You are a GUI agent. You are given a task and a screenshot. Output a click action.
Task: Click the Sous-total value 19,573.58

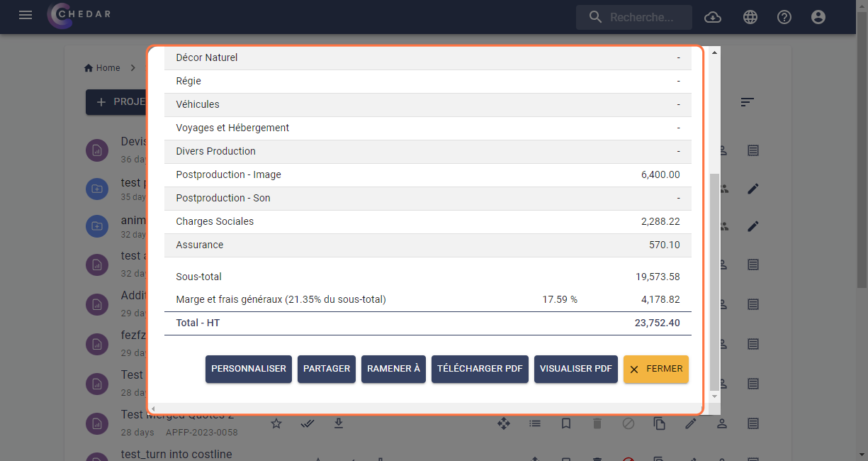(x=658, y=277)
